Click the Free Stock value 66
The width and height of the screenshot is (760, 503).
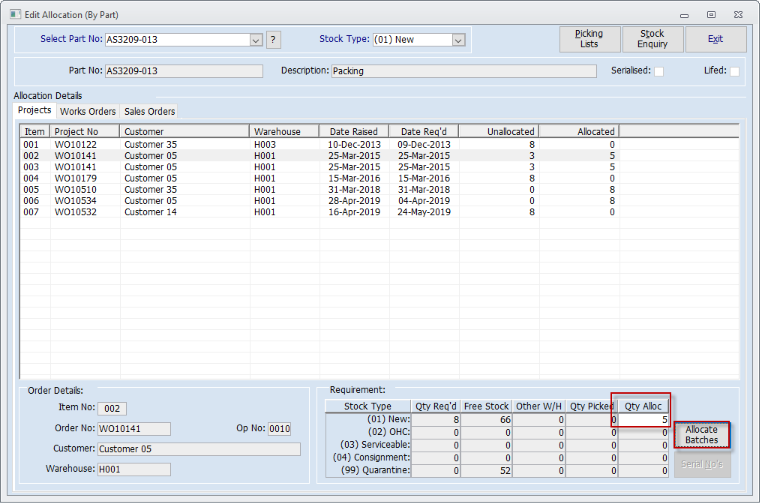coord(486,420)
